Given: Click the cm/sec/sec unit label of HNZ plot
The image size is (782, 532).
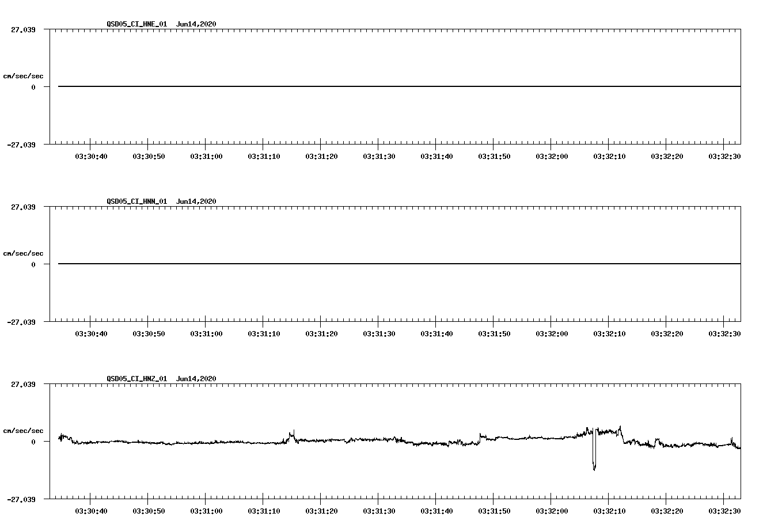Looking at the screenshot, I should pyautogui.click(x=23, y=431).
